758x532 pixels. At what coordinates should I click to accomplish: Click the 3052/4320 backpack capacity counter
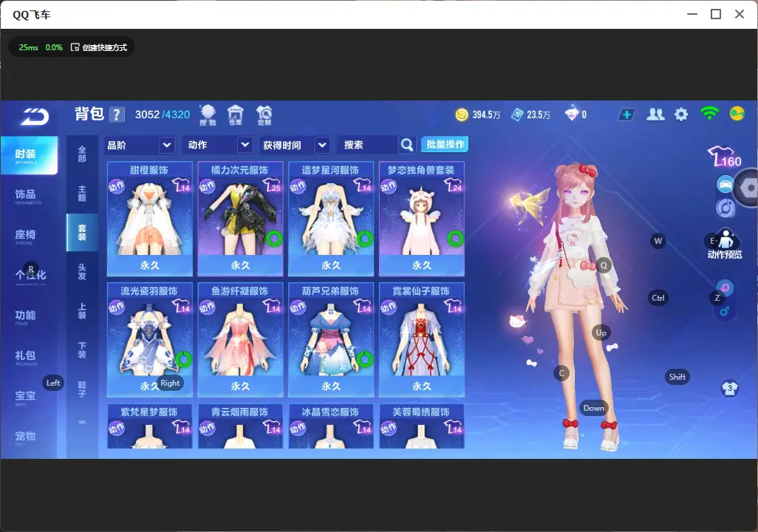pyautogui.click(x=163, y=115)
